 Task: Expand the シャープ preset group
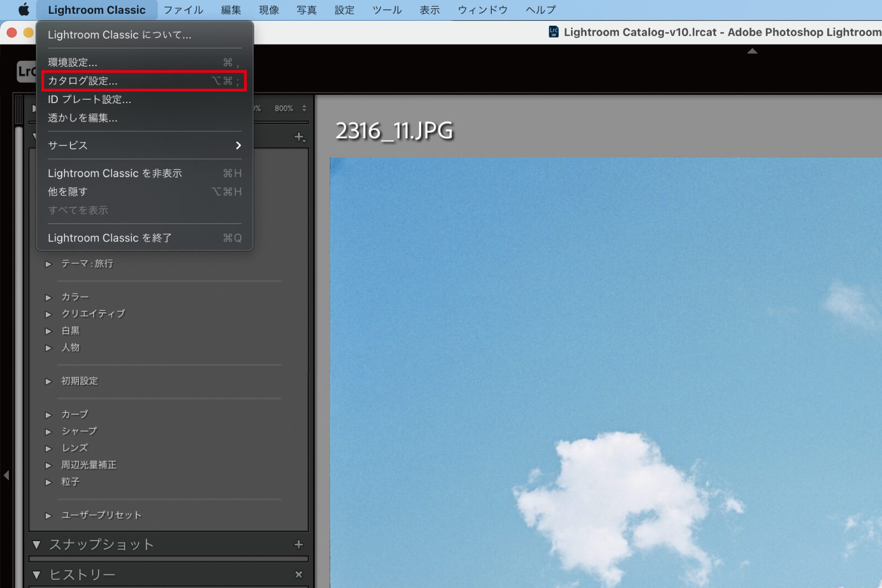coord(49,431)
